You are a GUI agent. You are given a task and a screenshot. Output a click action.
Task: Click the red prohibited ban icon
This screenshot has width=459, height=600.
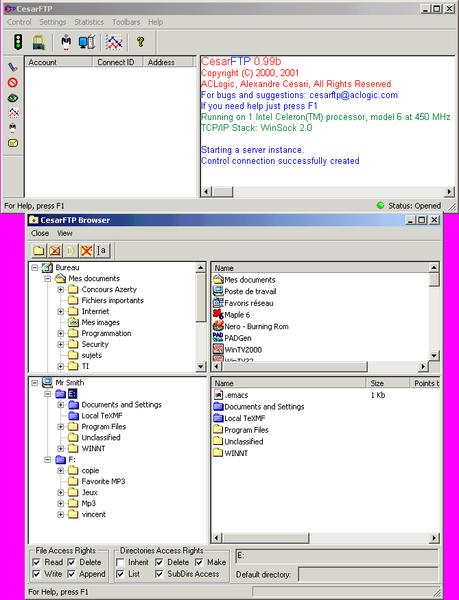[13, 83]
